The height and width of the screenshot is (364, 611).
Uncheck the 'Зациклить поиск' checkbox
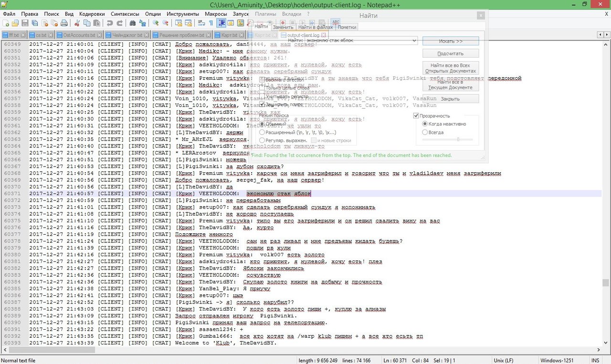pyautogui.click(x=262, y=104)
